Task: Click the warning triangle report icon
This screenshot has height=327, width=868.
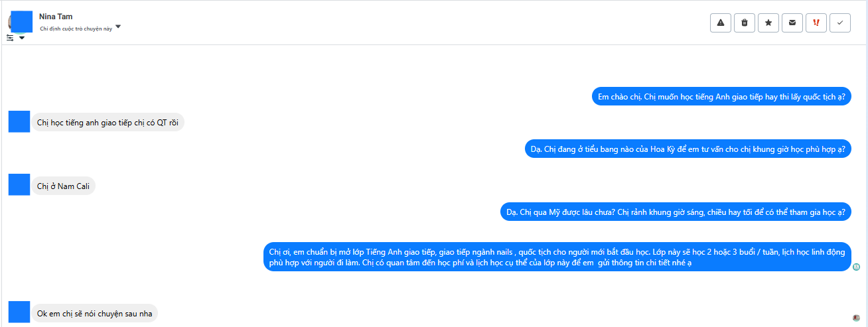Action: (x=720, y=23)
